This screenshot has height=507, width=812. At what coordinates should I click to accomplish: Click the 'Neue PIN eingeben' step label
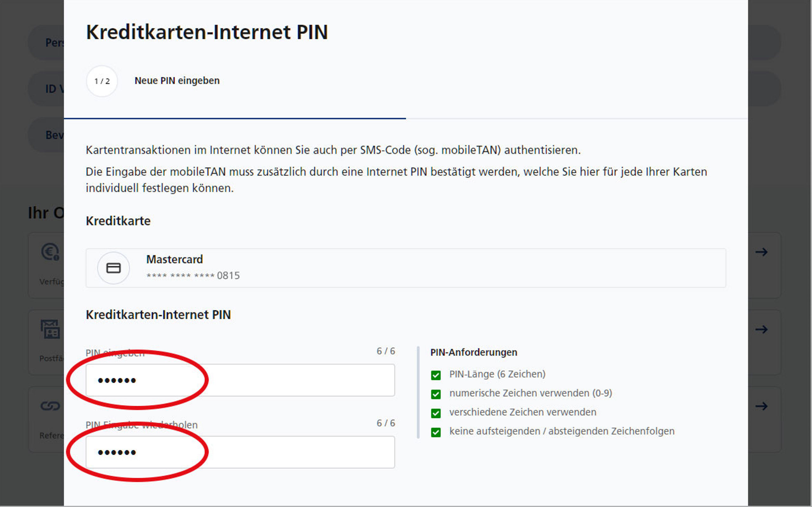(177, 81)
